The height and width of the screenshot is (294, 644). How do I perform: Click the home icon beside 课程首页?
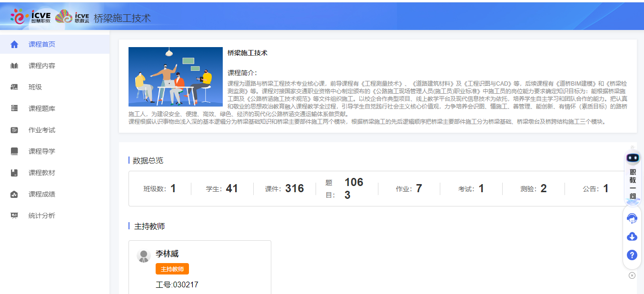[14, 44]
